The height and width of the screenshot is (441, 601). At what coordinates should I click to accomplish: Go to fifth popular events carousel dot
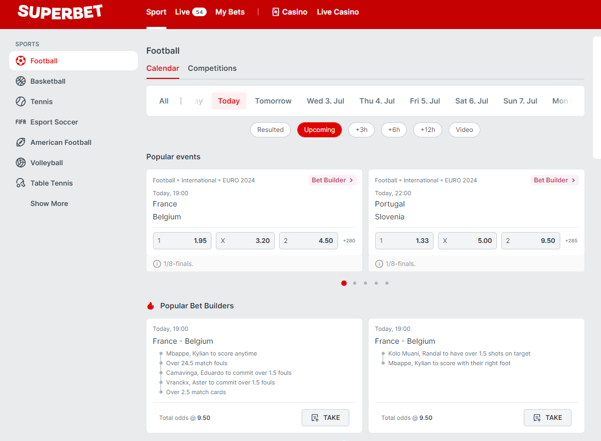387,283
